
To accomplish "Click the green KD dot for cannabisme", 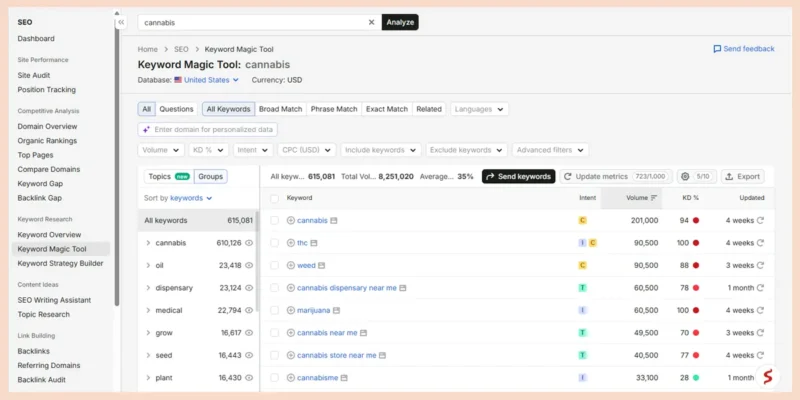I will point(696,378).
